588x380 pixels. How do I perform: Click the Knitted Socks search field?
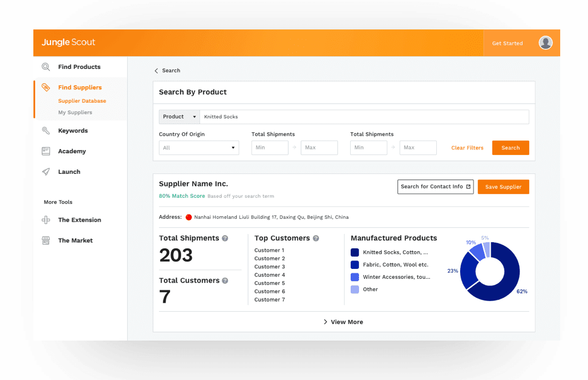tap(364, 117)
